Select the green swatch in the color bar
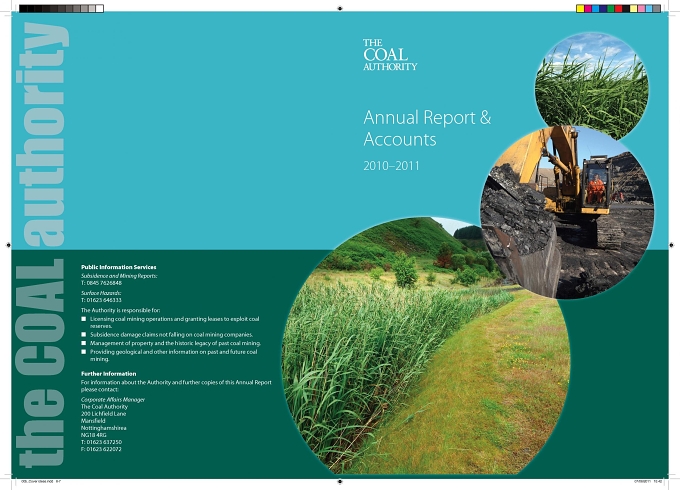 click(611, 8)
